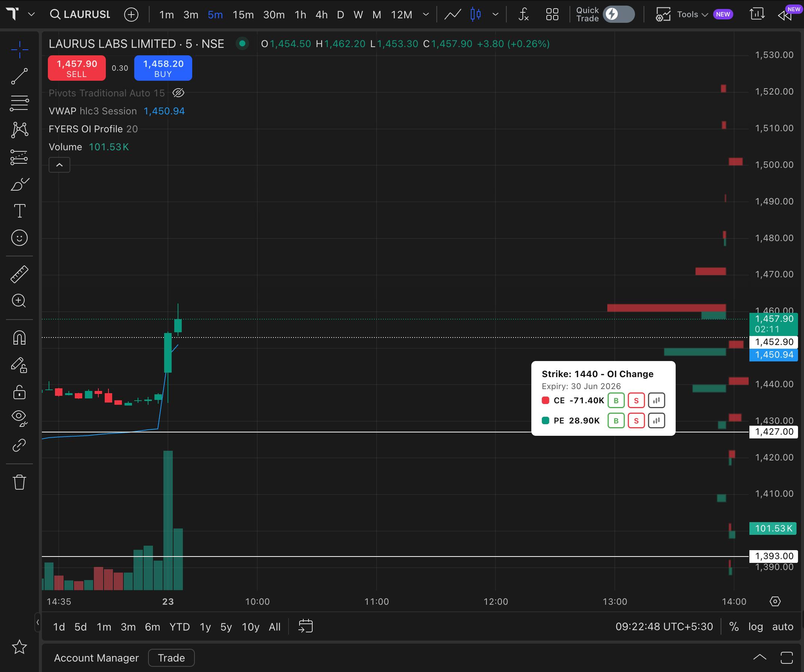Expand the timeframe interval dropdown
The width and height of the screenshot is (804, 672).
coord(426,15)
